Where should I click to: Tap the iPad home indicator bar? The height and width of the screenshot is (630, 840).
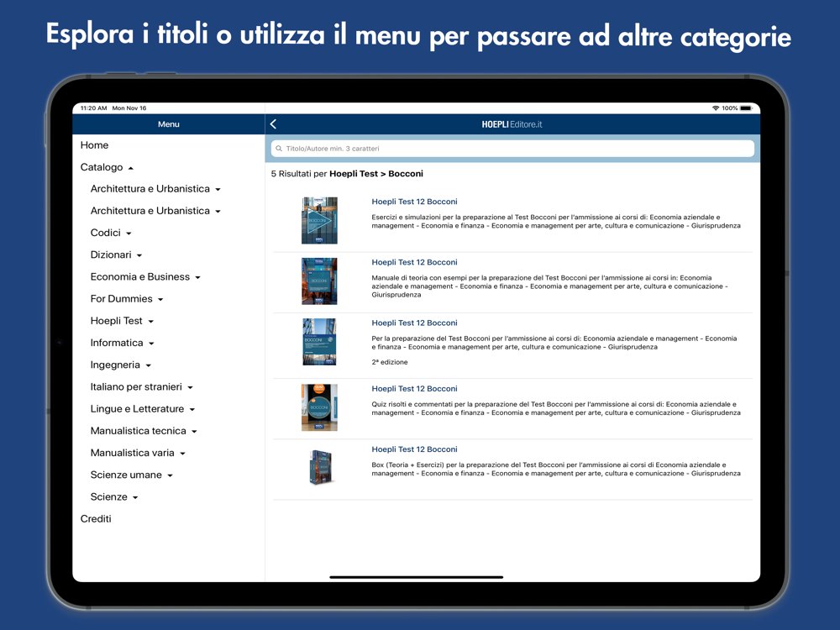(417, 577)
